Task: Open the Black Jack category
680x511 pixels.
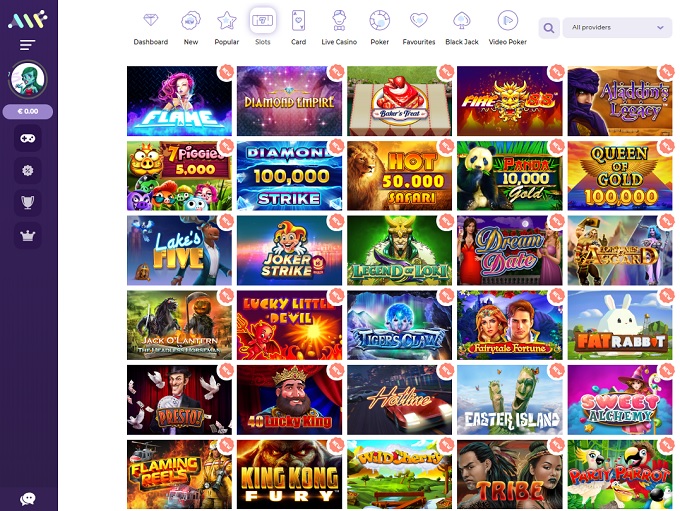Action: [462, 28]
